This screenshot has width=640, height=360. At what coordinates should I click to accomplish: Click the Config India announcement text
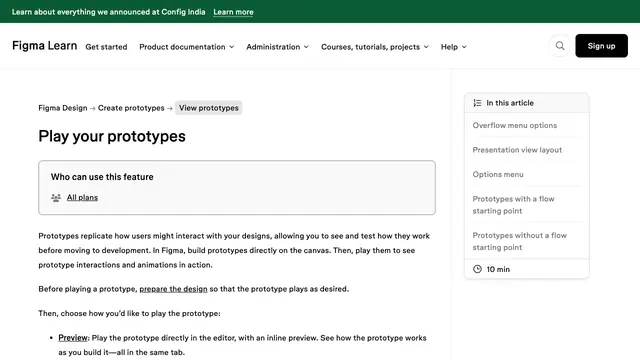tap(109, 12)
